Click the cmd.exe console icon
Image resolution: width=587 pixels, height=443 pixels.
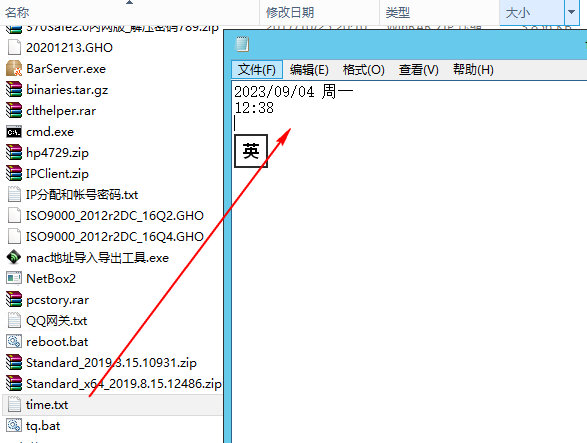[x=14, y=132]
